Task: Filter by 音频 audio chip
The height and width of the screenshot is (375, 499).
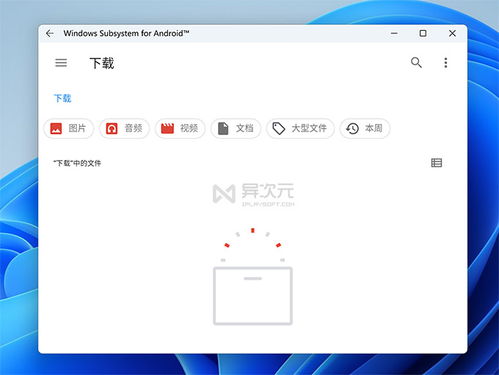Action: pos(124,128)
